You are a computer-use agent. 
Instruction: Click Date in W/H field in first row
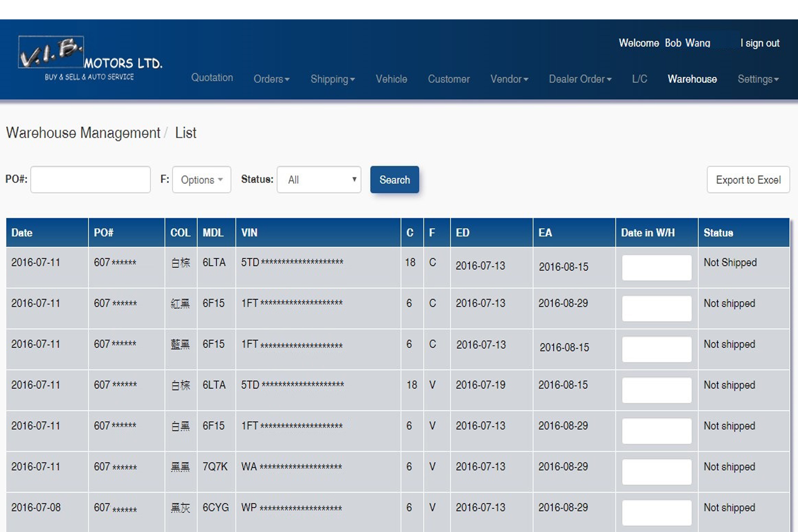coord(656,268)
